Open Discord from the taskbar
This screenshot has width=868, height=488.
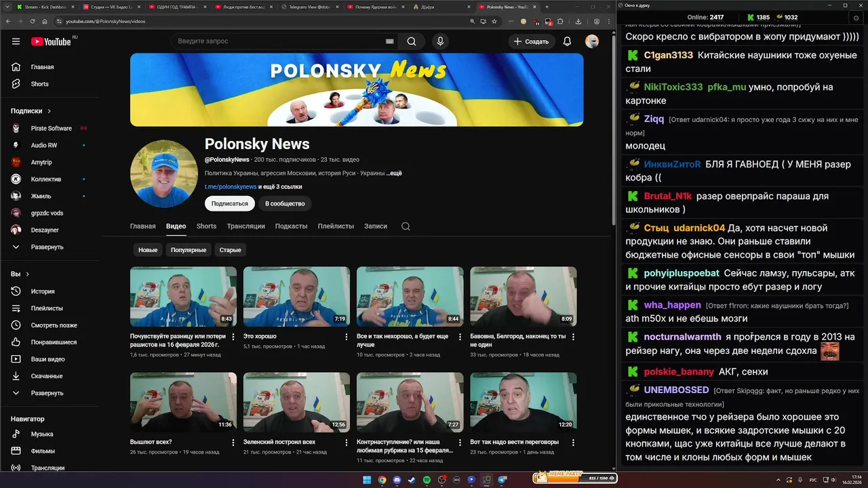pos(397,480)
